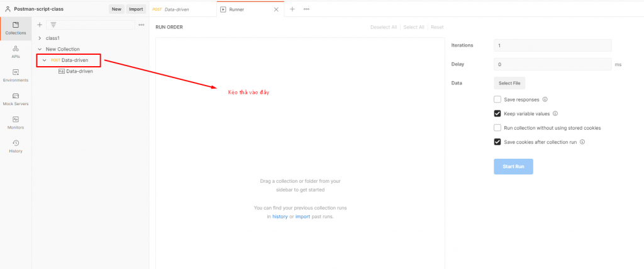Click Reset in run order
This screenshot has width=644, height=269.
coord(437,27)
